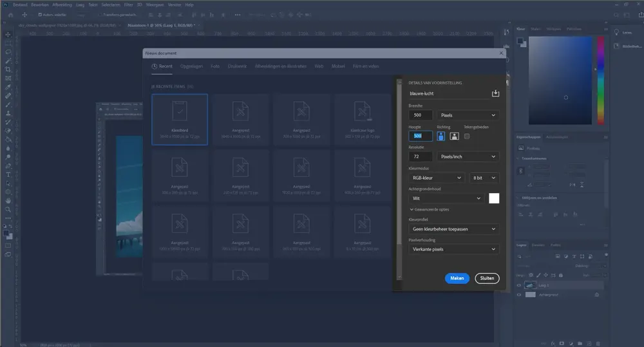
Task: Add layer style fx icon
Action: click(553, 343)
